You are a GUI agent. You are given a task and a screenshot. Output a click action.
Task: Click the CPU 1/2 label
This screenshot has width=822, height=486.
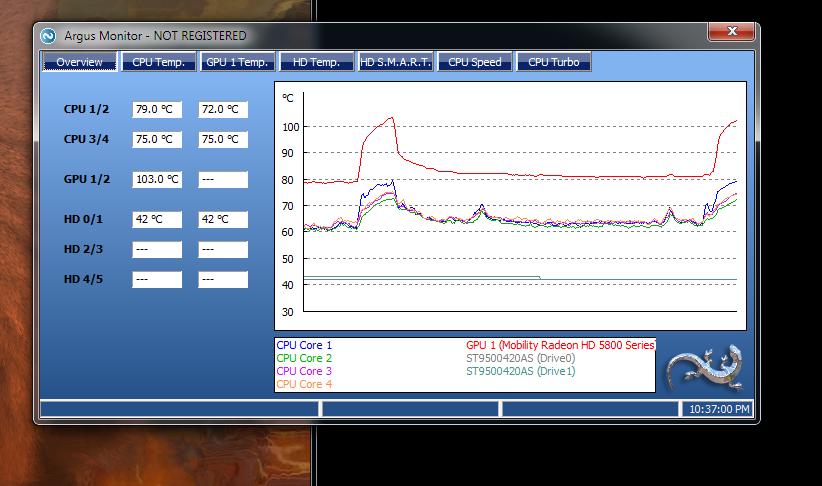(x=86, y=109)
